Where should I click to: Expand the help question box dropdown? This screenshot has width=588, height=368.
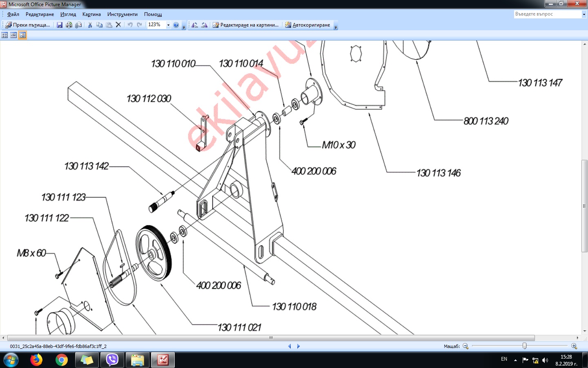click(x=584, y=14)
